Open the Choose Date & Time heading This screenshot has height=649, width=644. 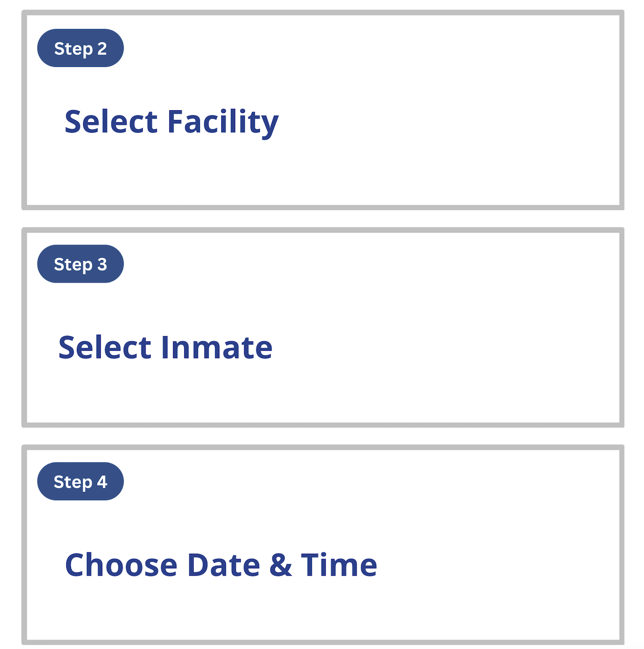pos(221,565)
